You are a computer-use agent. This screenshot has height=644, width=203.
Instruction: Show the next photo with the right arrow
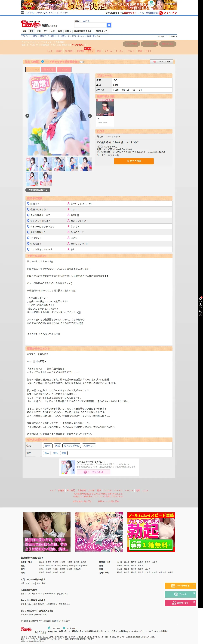point(90,116)
